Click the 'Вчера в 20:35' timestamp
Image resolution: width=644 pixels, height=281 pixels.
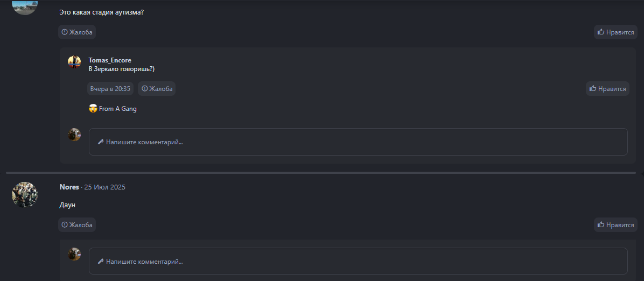point(110,89)
